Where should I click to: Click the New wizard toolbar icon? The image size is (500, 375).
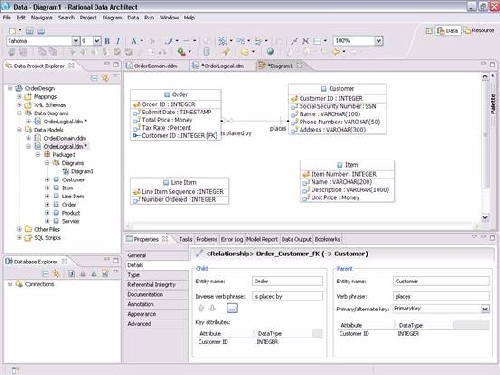click(13, 31)
